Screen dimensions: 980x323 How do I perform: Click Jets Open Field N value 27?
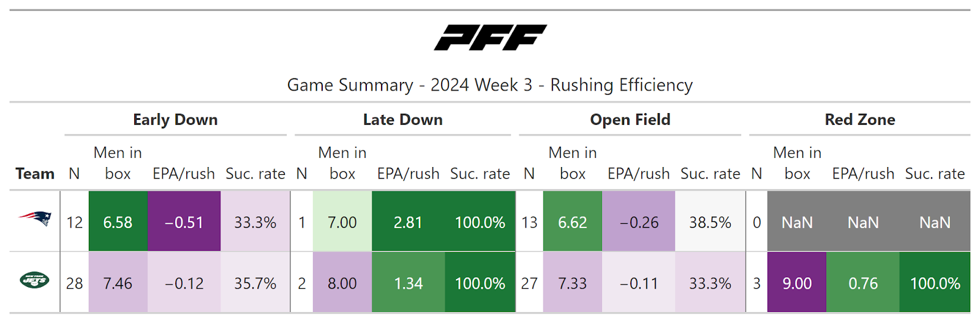(529, 283)
